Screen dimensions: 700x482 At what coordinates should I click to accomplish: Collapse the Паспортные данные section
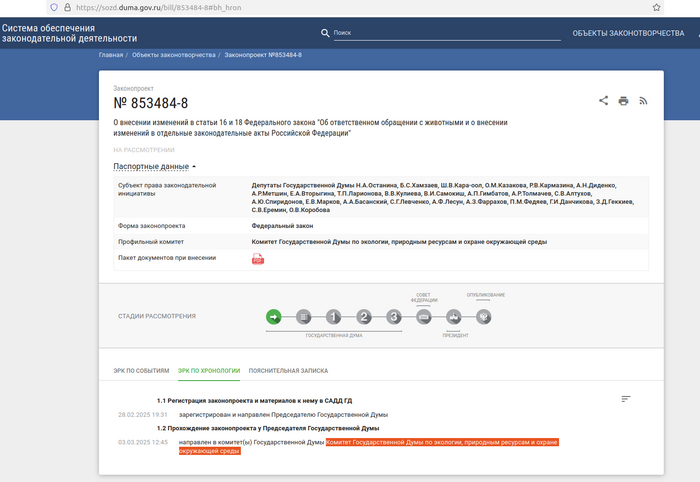coord(154,166)
